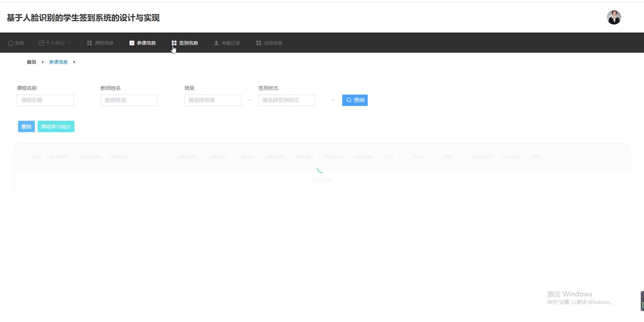
Task: Expand the 个人中心 dropdown arrow
Action: click(x=69, y=43)
